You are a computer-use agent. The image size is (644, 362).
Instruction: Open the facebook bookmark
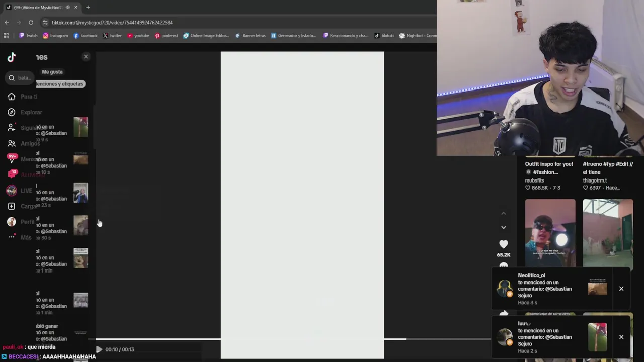(86, 36)
